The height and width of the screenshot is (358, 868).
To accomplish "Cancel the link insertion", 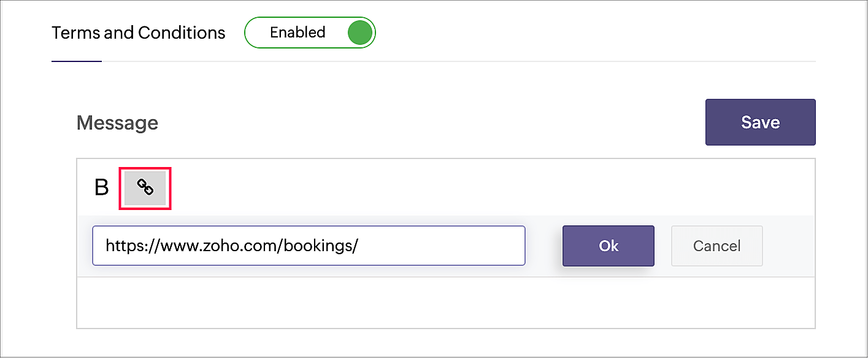I will [x=716, y=246].
